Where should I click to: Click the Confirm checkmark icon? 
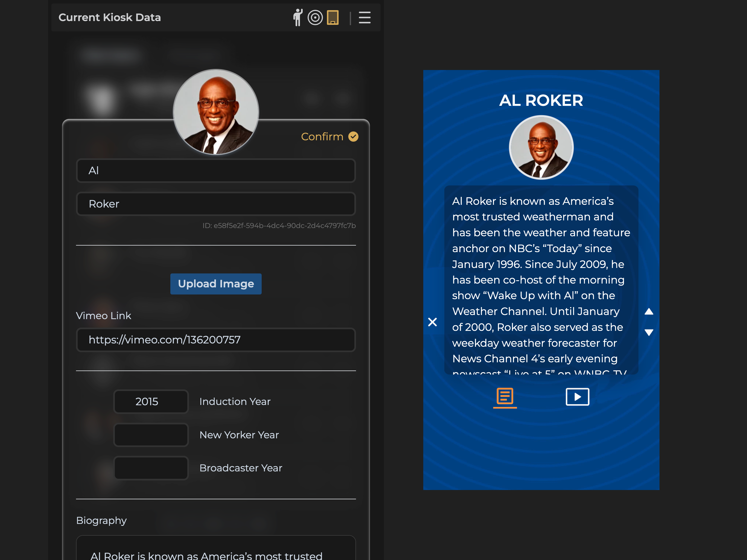[353, 136]
